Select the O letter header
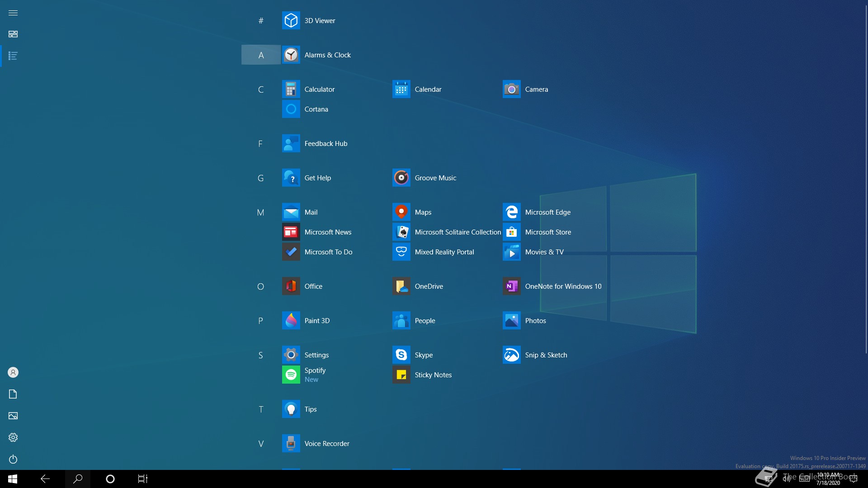This screenshot has width=868, height=488. (x=261, y=286)
